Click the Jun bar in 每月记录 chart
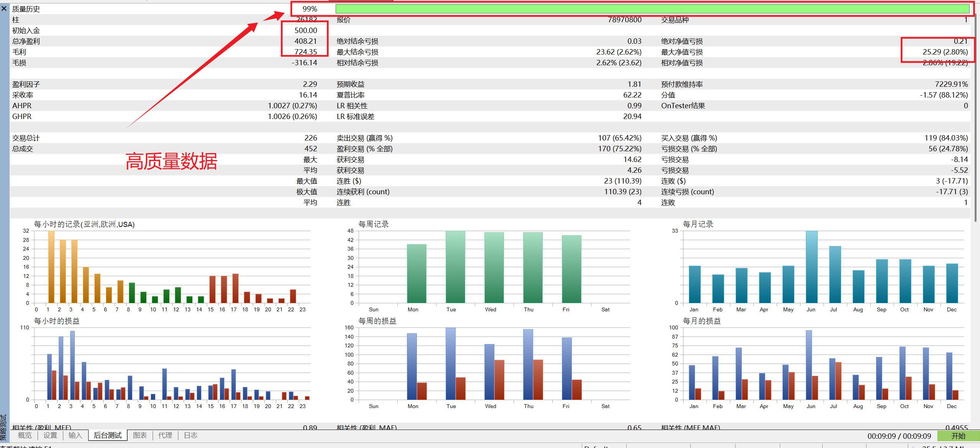Screen dimensions: 980x448 tap(812, 267)
